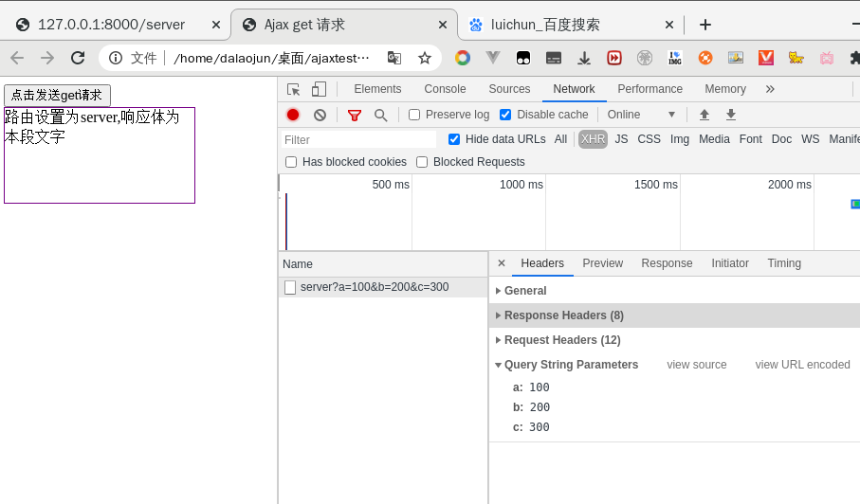Open the Timing tab of request

point(784,263)
